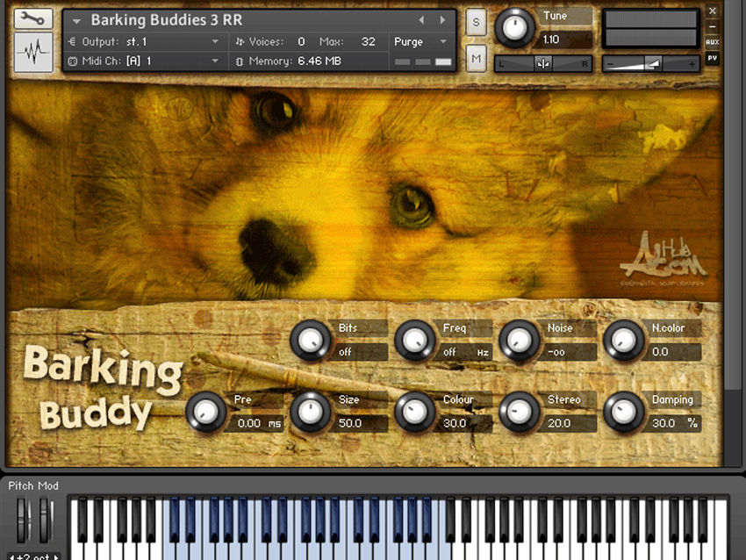Toggle the Solo S button
The width and height of the screenshot is (746, 560).
pyautogui.click(x=476, y=22)
